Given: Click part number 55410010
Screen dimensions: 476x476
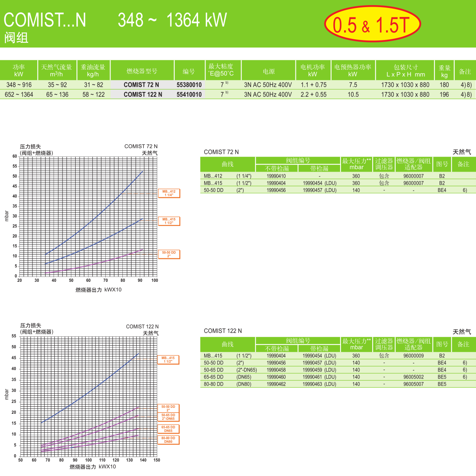Looking at the screenshot, I should [x=189, y=95].
